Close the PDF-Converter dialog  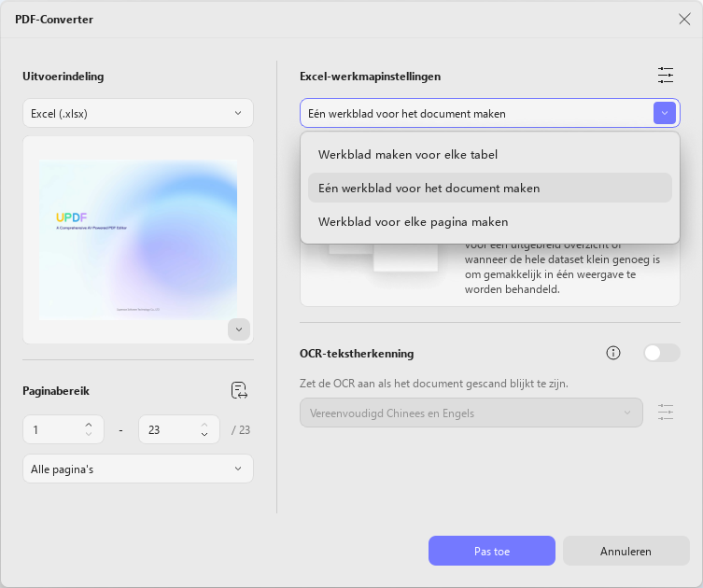684,19
